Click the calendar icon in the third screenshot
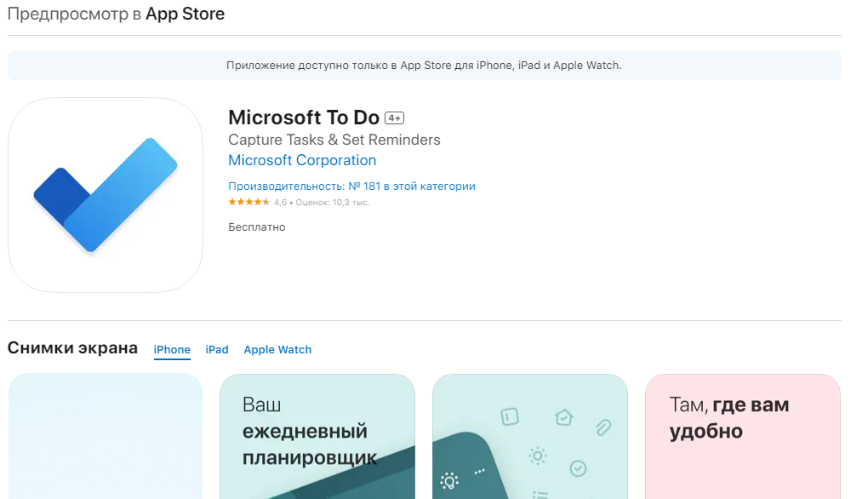This screenshot has height=499, width=868. tap(510, 416)
